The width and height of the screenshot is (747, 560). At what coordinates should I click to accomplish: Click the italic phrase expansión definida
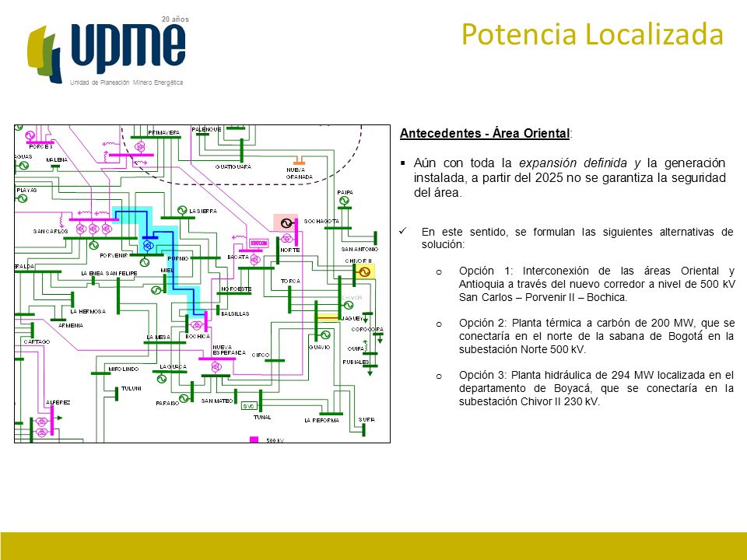[573, 163]
